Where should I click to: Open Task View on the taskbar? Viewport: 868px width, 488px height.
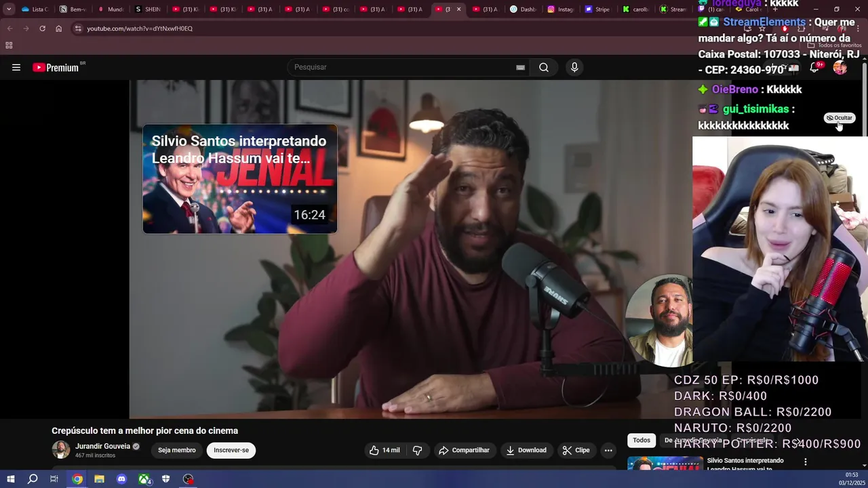(x=54, y=479)
